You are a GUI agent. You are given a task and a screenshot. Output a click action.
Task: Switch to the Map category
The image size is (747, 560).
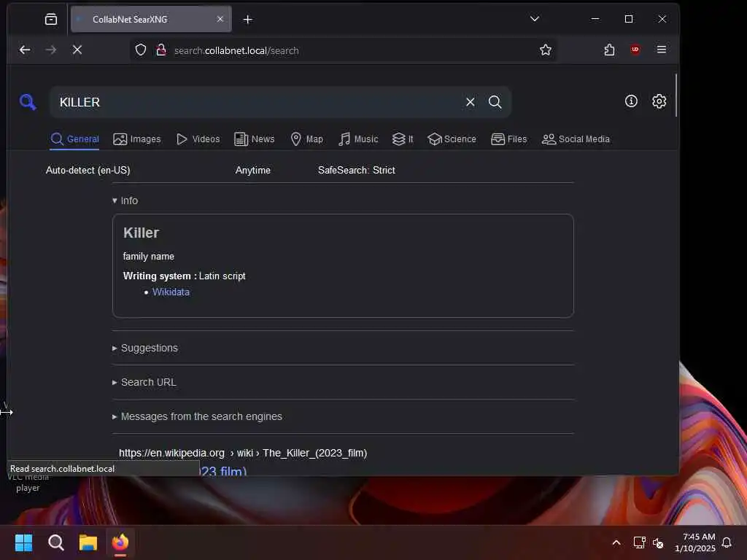[x=307, y=139]
